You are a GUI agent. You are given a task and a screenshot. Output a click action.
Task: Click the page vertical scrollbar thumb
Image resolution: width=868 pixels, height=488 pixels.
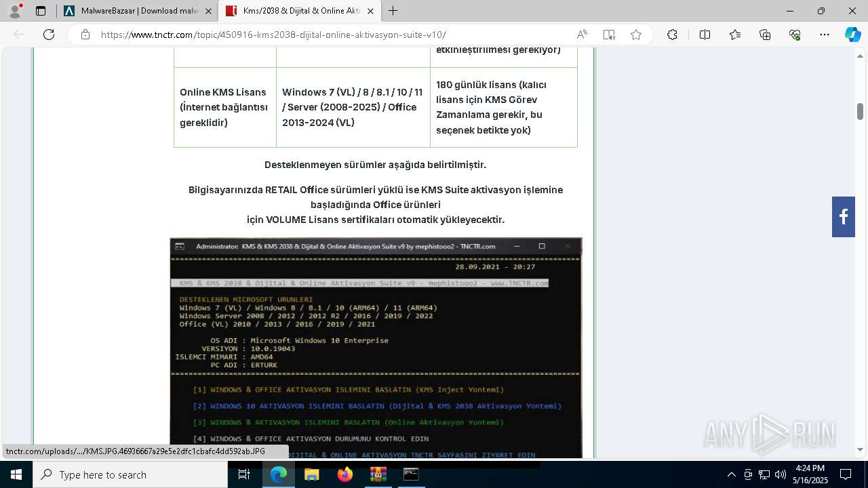click(860, 112)
